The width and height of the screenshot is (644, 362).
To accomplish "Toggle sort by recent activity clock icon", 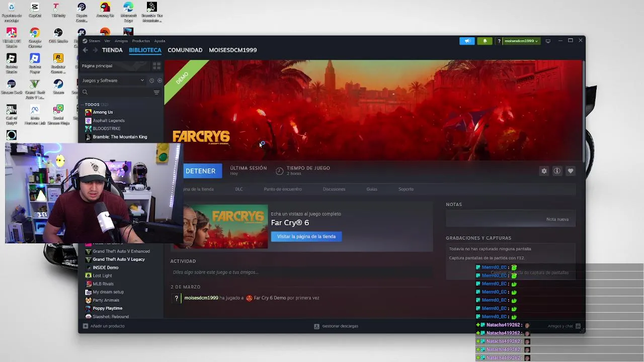I will [x=151, y=80].
